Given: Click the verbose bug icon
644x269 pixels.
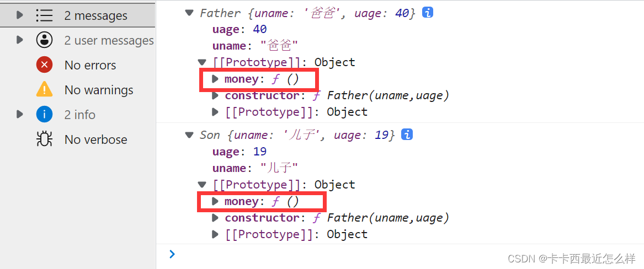Looking at the screenshot, I should [x=44, y=139].
